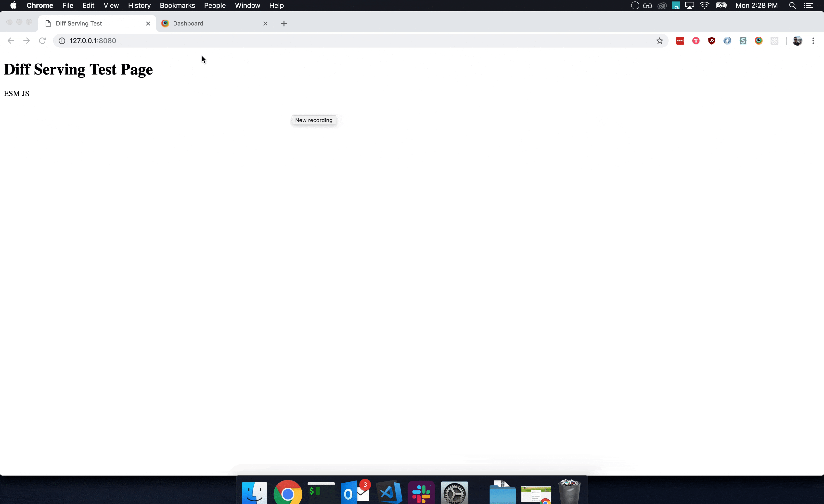The width and height of the screenshot is (824, 504).
Task: Open the Bookmarks menu
Action: tap(177, 5)
